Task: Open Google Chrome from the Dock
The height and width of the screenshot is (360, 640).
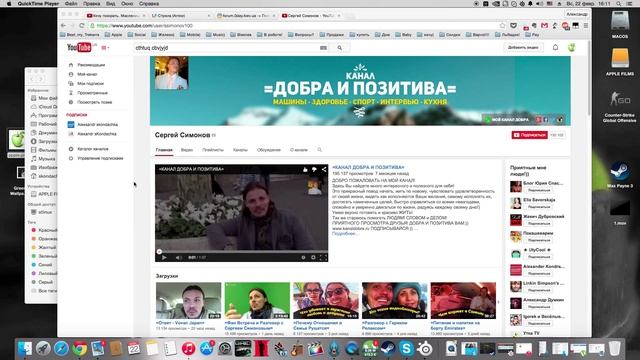Action: click(x=80, y=348)
